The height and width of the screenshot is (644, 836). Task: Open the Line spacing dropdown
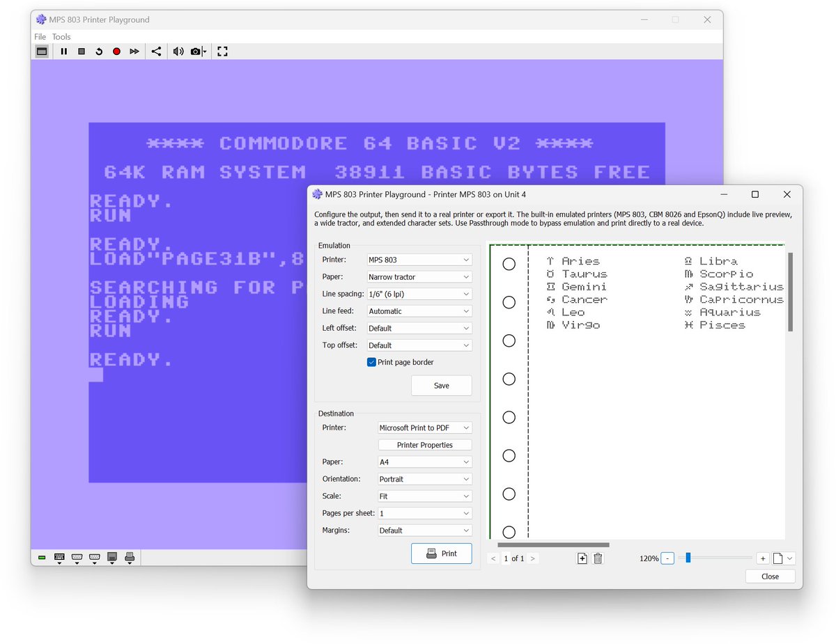pos(419,294)
